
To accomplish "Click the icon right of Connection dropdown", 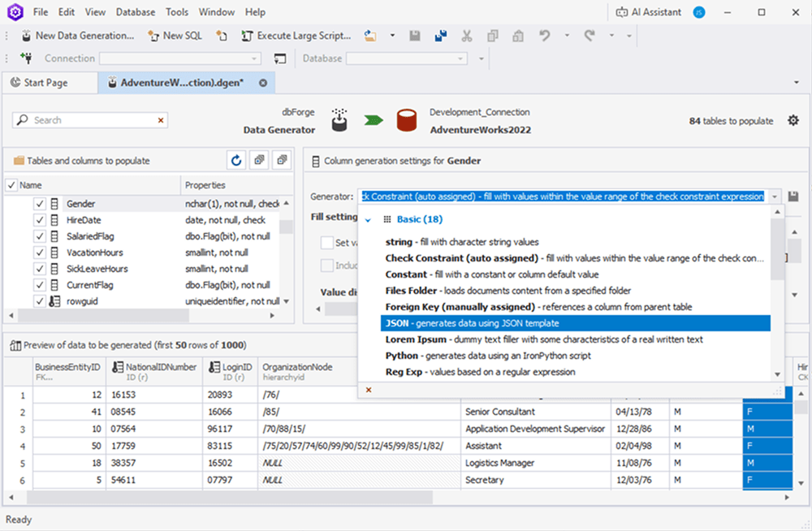I will click(x=279, y=58).
